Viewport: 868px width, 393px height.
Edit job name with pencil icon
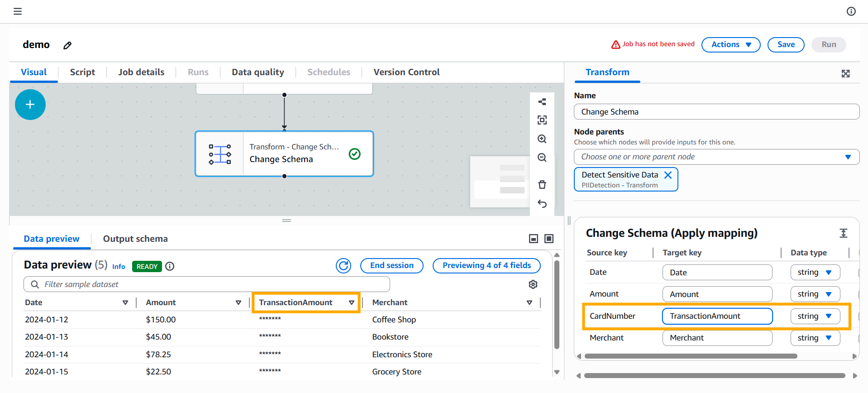coord(67,45)
